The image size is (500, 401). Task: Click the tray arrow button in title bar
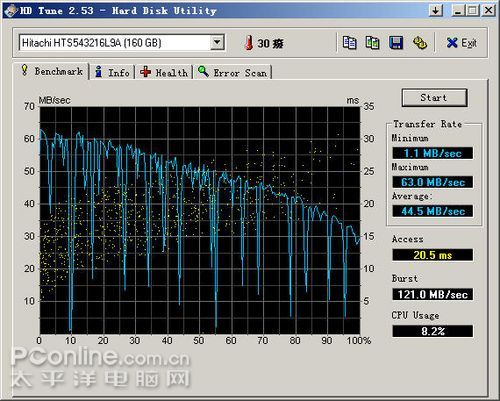click(435, 10)
